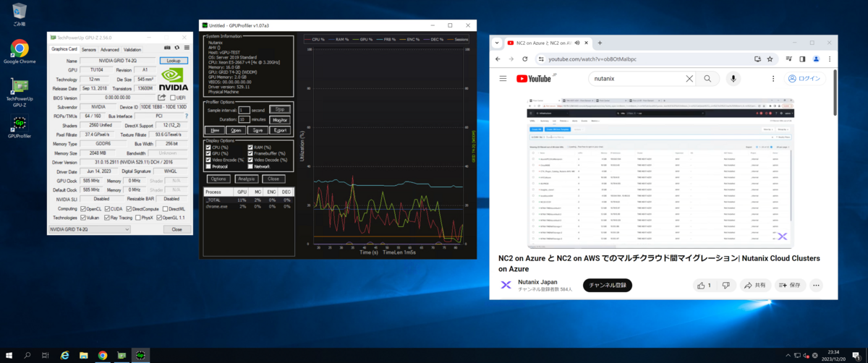The image size is (868, 363).
Task: Switch to Advanced tab in GPU-Z
Action: click(x=110, y=49)
